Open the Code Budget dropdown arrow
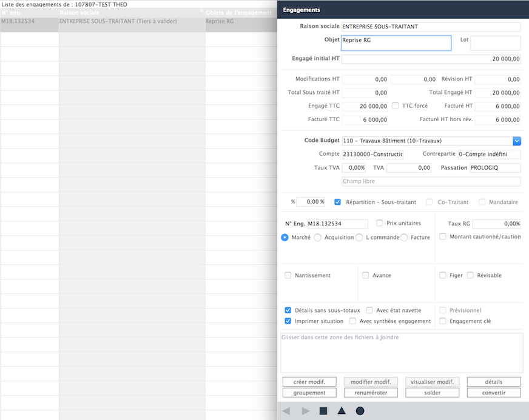The width and height of the screenshot is (529, 420). 516,141
